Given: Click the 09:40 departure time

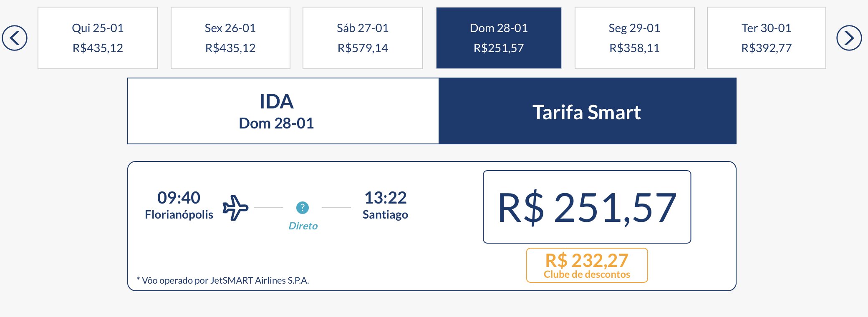Looking at the screenshot, I should pyautogui.click(x=179, y=198).
